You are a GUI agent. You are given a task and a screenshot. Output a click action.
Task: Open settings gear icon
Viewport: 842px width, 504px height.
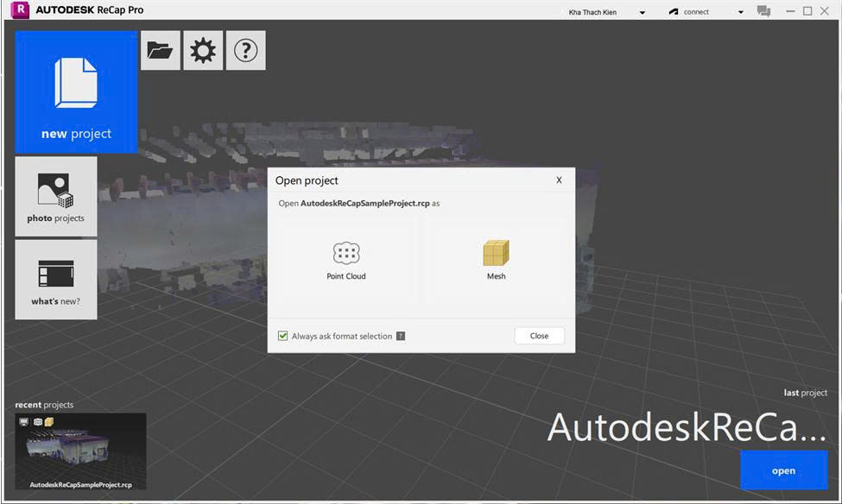[203, 50]
